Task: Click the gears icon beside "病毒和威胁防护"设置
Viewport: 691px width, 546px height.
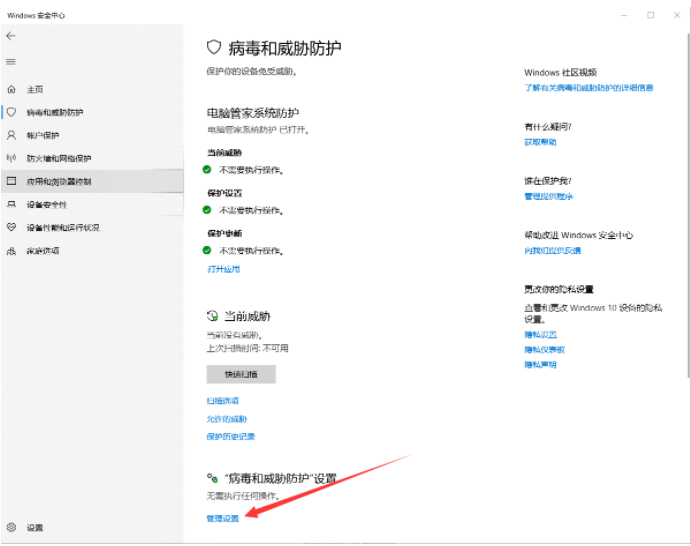Action: point(212,478)
